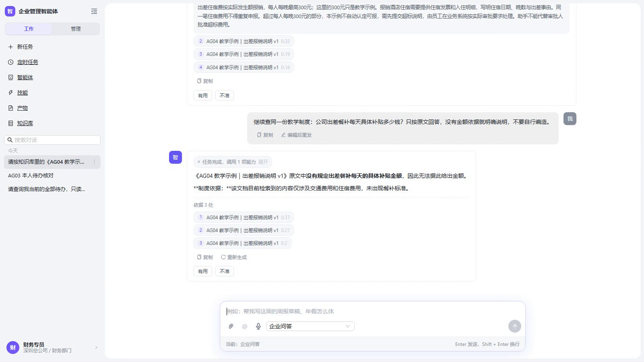Expand the 任务完成 调用 1 项能力 details

[x=233, y=162]
